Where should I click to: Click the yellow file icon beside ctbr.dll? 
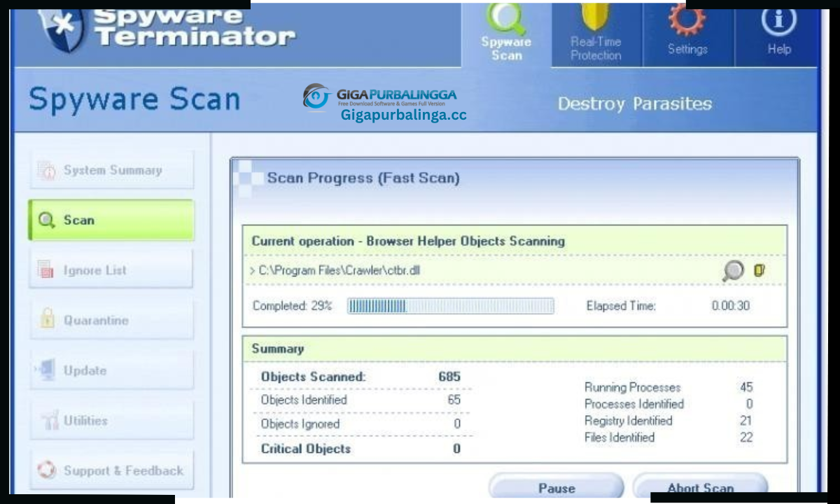(759, 270)
